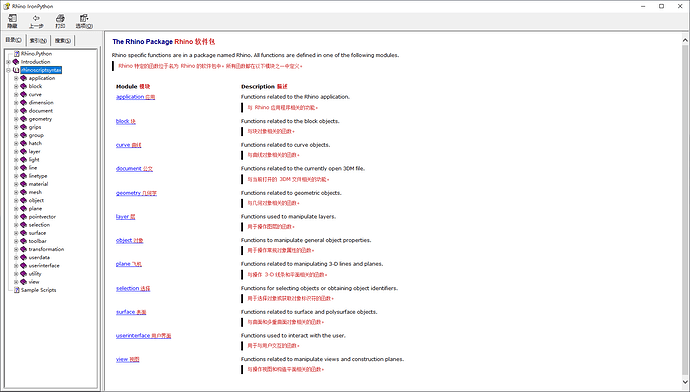Click the book icon beside view

(x=24, y=282)
